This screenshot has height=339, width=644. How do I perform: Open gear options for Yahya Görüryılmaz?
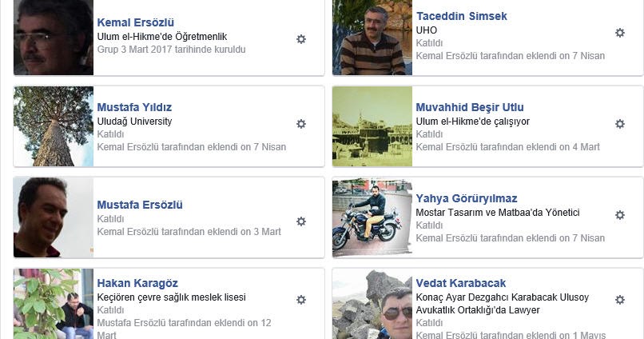pos(620,215)
